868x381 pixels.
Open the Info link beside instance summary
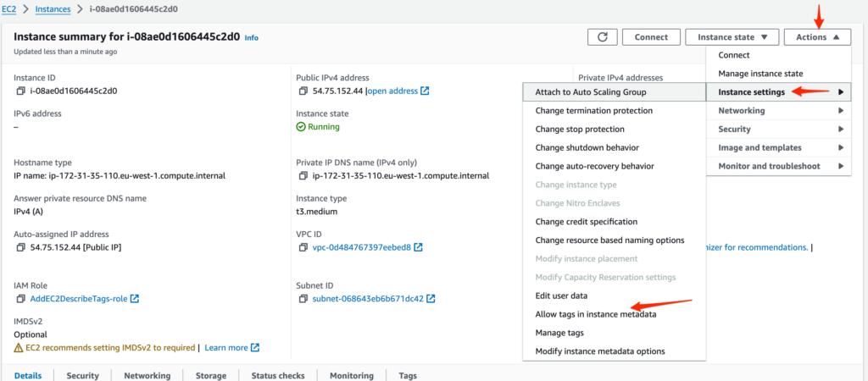[x=251, y=38]
